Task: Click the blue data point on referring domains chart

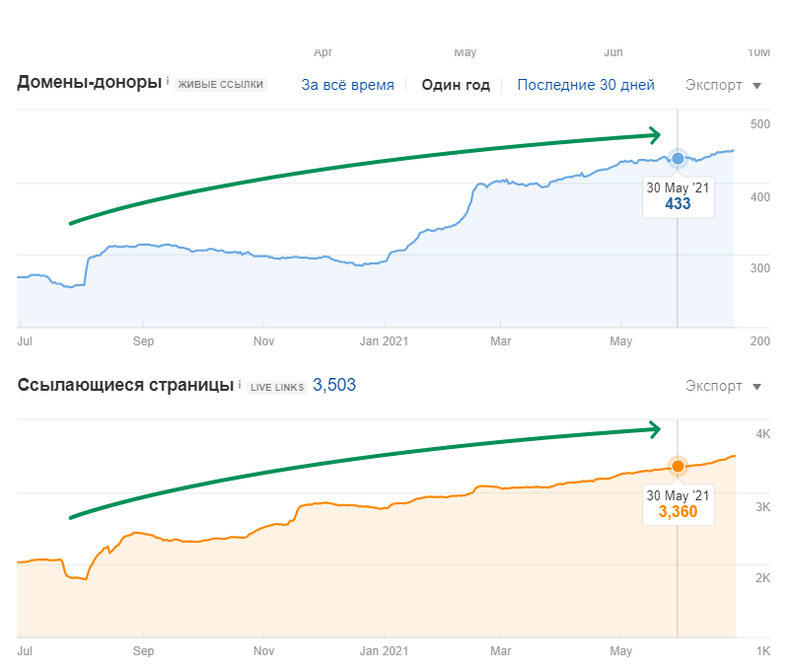Action: (x=678, y=159)
